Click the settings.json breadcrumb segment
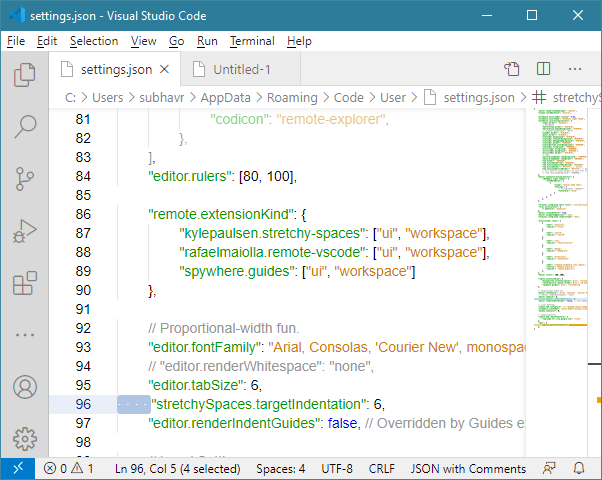Image resolution: width=602 pixels, height=480 pixels. [x=469, y=98]
